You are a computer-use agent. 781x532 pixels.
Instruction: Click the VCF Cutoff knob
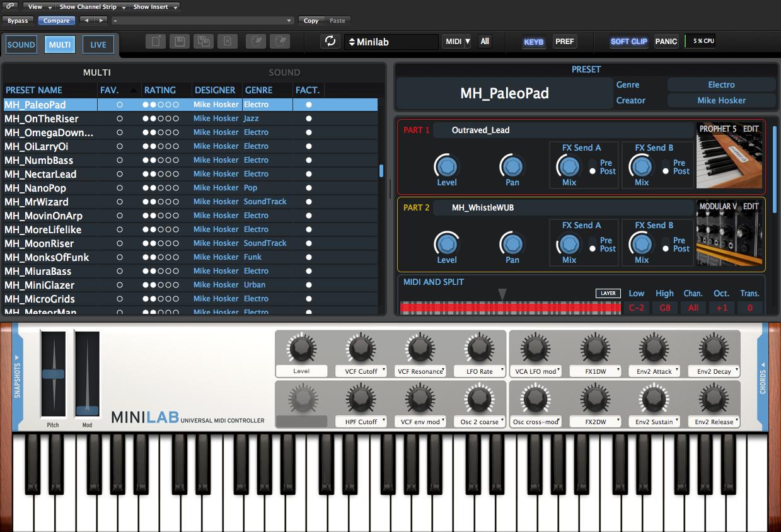[361, 347]
